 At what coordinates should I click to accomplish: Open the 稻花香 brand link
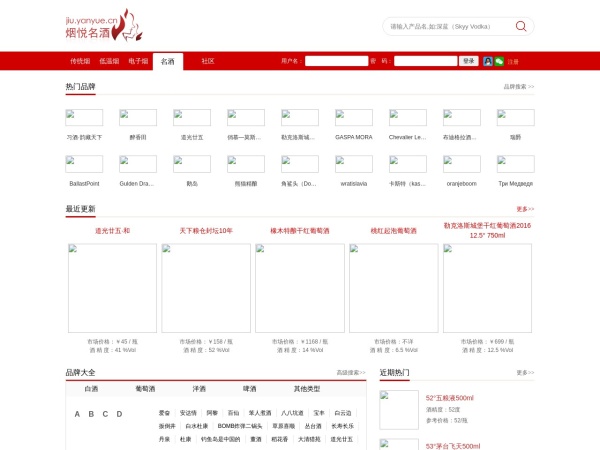click(x=280, y=439)
